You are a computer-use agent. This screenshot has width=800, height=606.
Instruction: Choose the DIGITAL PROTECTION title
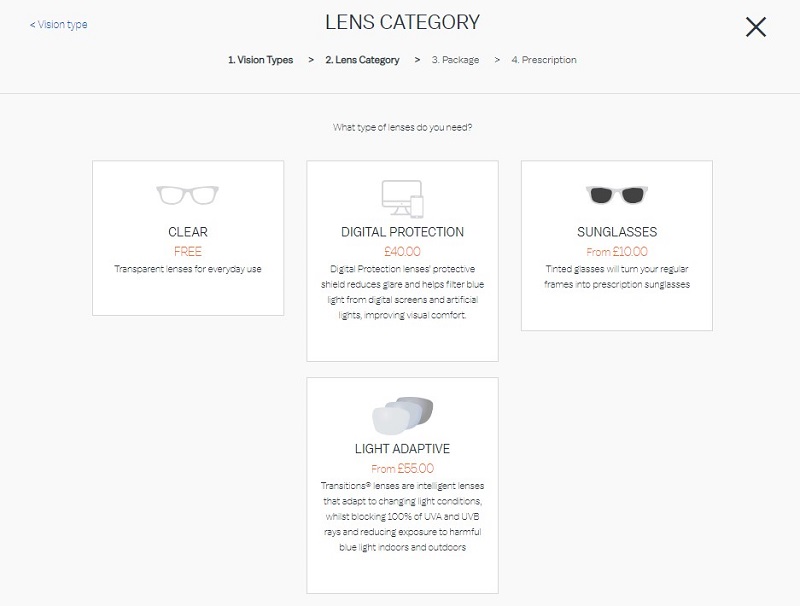point(403,232)
